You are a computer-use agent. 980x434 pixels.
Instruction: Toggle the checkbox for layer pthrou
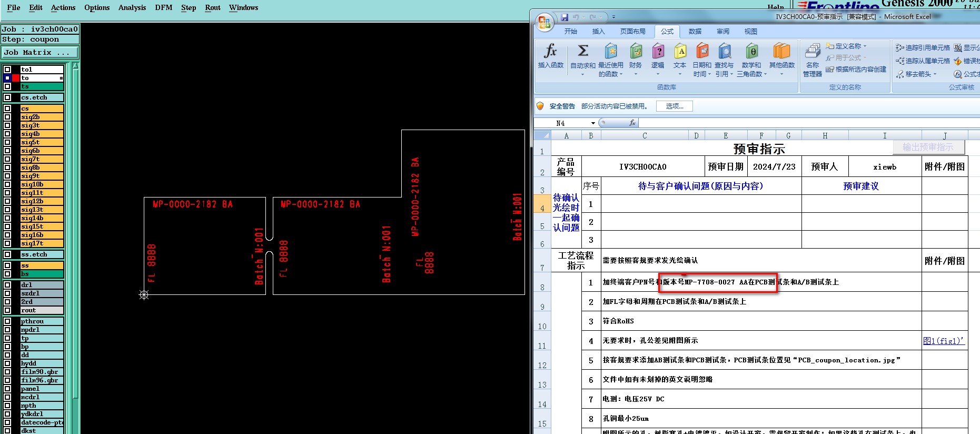[7, 321]
